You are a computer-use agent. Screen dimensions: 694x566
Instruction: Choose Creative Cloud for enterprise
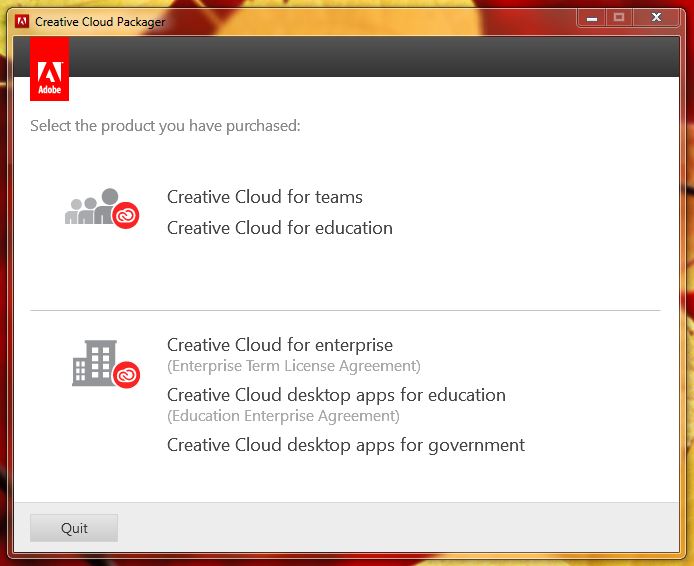280,345
